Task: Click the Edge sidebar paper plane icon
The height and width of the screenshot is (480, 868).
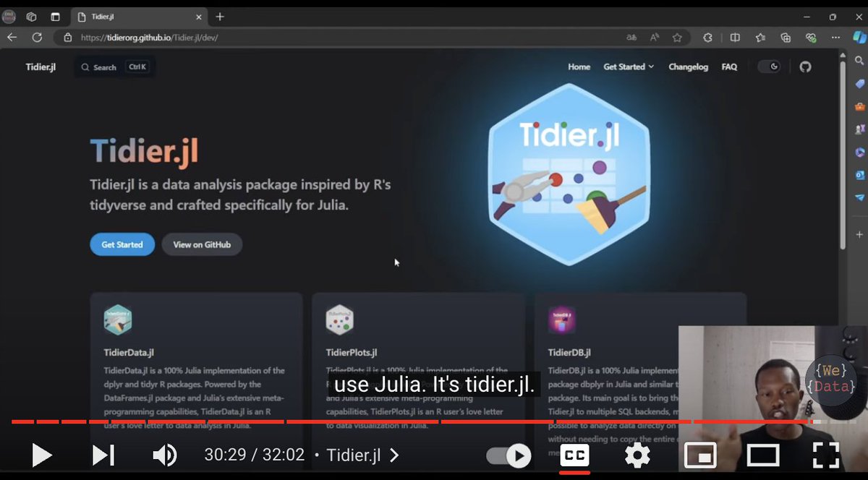Action: click(x=859, y=197)
